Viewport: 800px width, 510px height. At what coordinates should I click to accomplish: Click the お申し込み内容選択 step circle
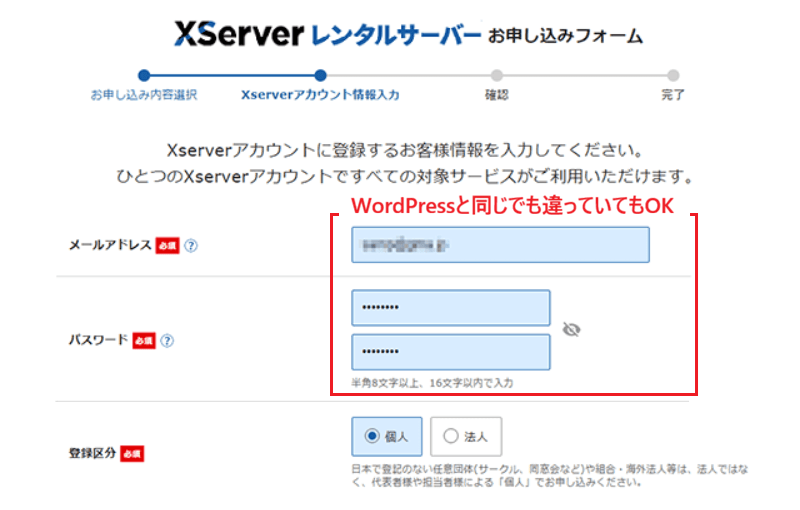144,74
